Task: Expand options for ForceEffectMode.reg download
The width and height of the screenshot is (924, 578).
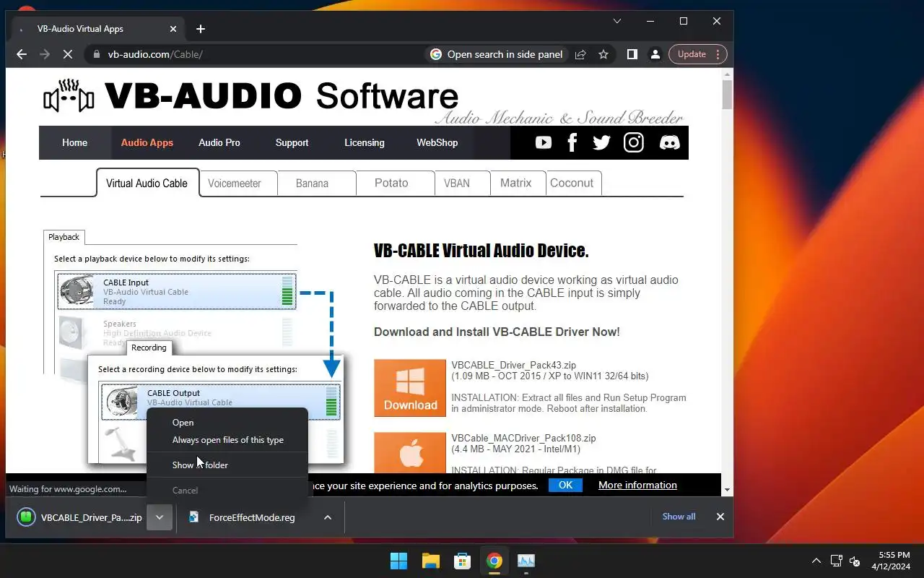Action: (x=328, y=517)
